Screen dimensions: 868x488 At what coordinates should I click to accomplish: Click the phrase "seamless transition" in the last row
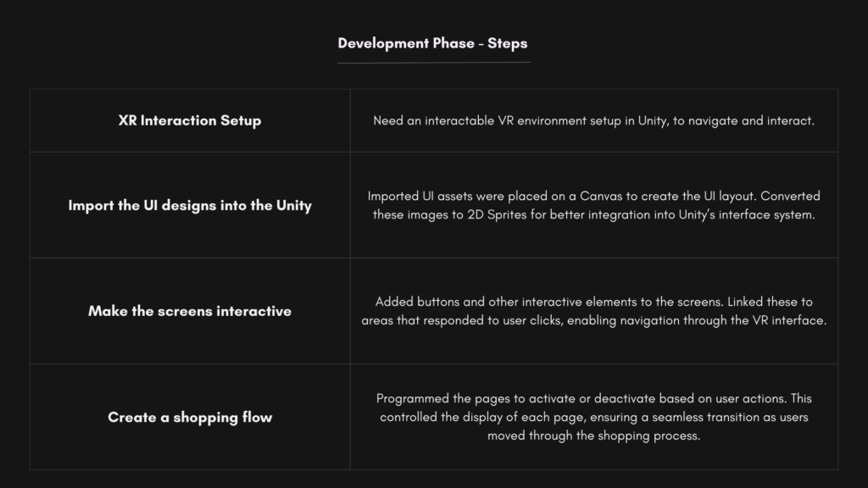(x=699, y=417)
